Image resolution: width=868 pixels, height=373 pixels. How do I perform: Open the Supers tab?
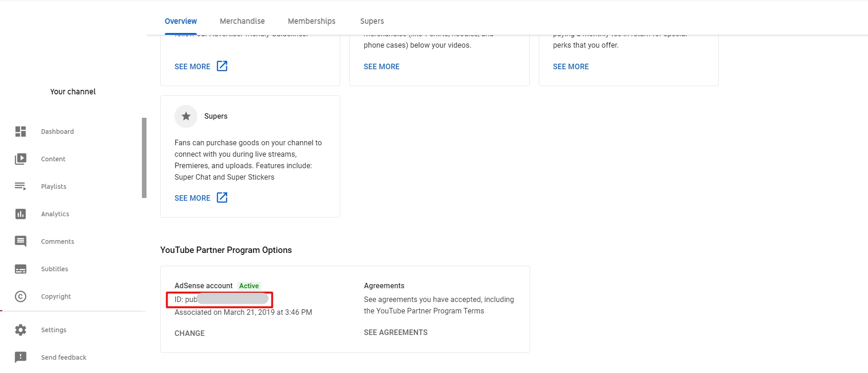(372, 21)
